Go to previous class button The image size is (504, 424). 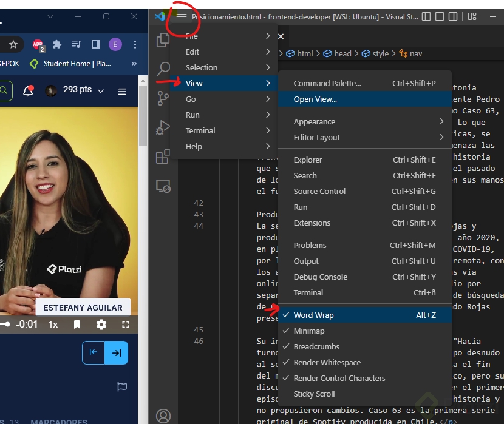(x=94, y=352)
